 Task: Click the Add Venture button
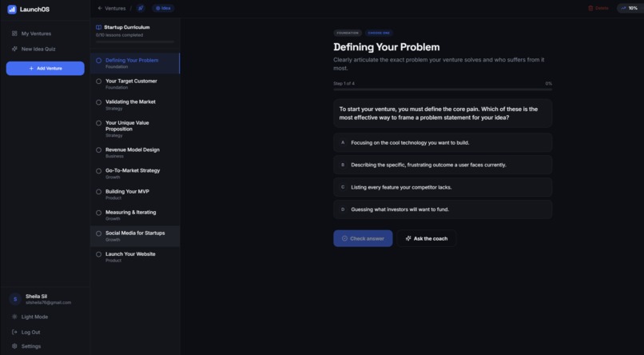click(46, 68)
